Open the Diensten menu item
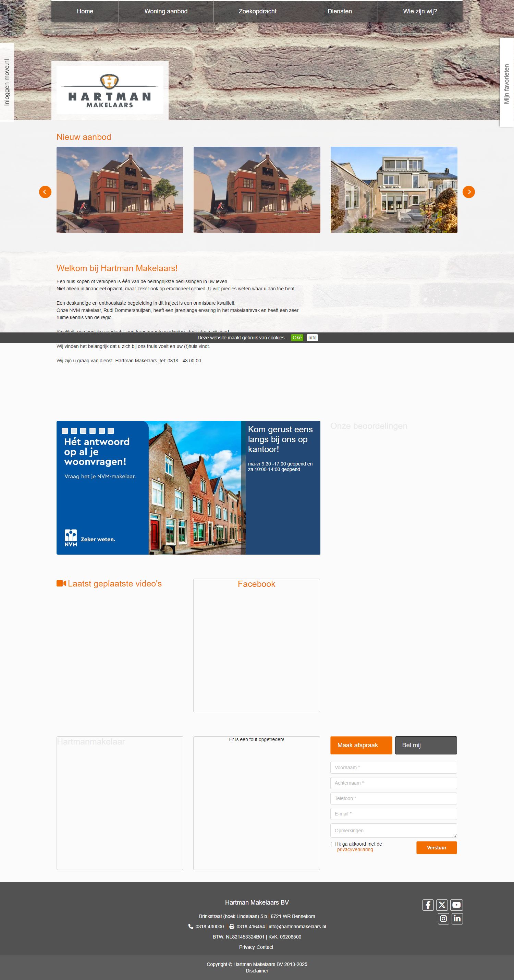This screenshot has height=980, width=514. 340,11
